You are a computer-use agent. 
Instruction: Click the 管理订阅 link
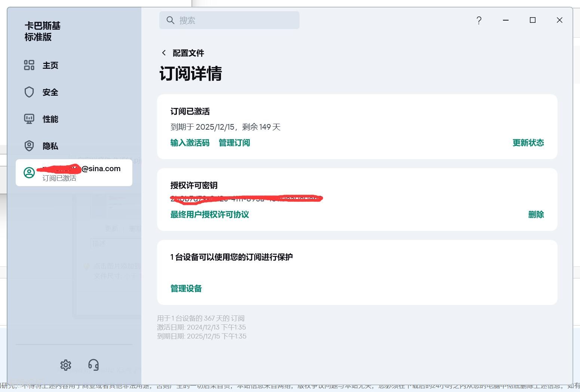(234, 143)
